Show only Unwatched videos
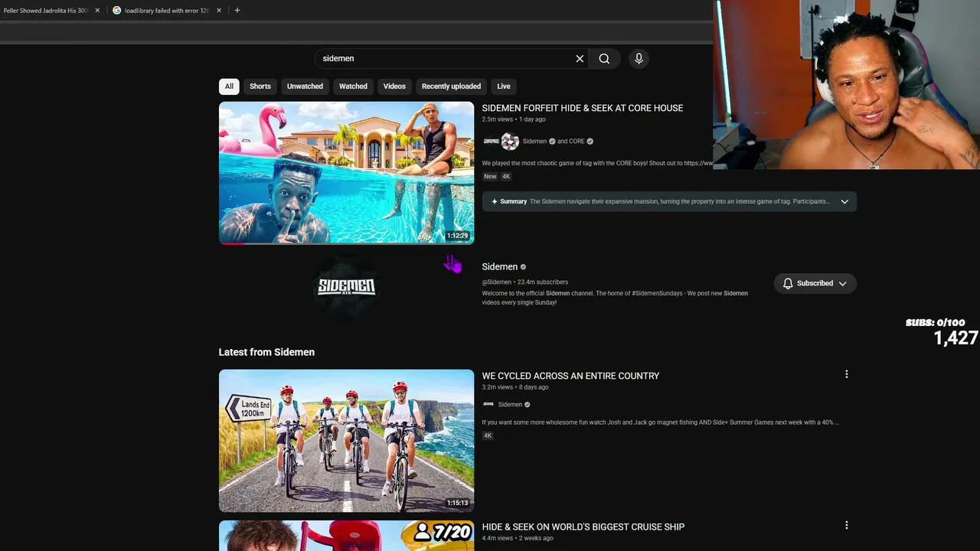Screen dimensions: 980x551 click(x=305, y=86)
